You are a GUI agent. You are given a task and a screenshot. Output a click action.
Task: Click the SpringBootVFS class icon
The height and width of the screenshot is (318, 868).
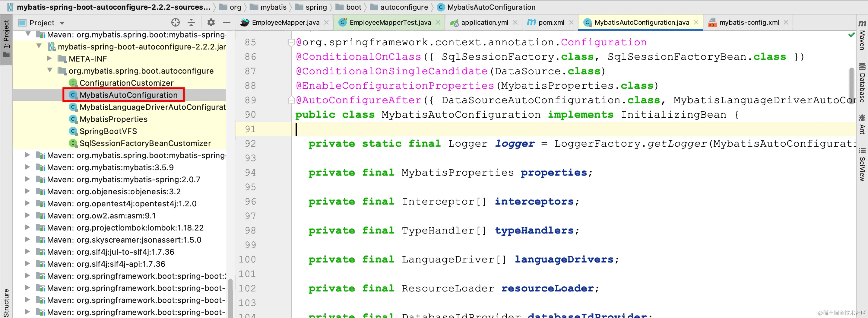[x=73, y=131]
